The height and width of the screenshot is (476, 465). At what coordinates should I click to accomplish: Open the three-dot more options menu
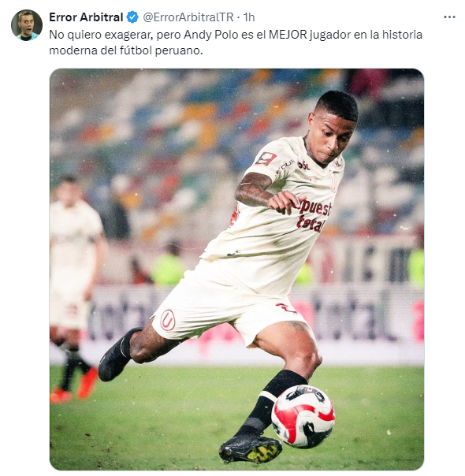[x=449, y=17]
